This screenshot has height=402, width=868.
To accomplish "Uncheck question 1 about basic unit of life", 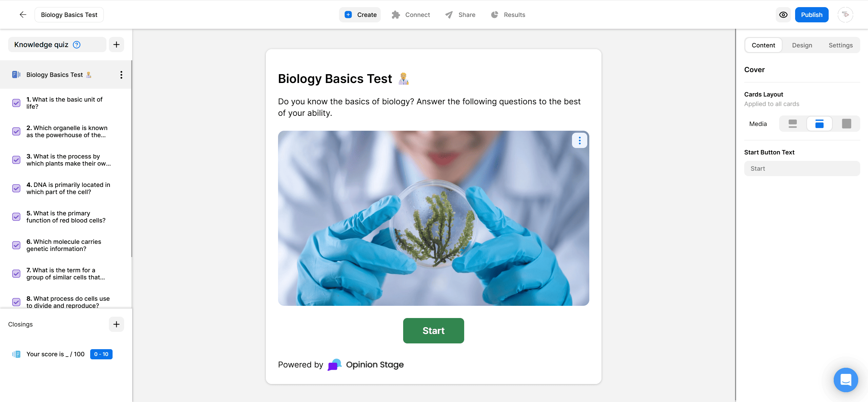I will (16, 103).
